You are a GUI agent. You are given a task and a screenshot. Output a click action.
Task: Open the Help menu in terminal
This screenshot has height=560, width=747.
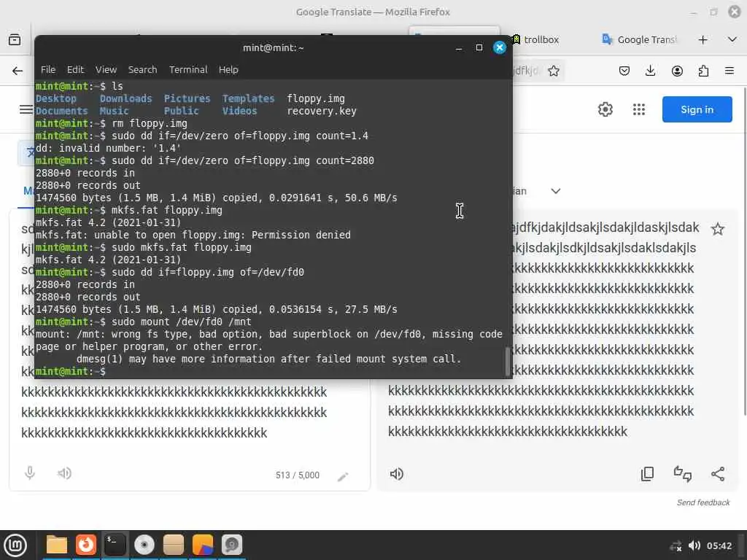pos(228,69)
